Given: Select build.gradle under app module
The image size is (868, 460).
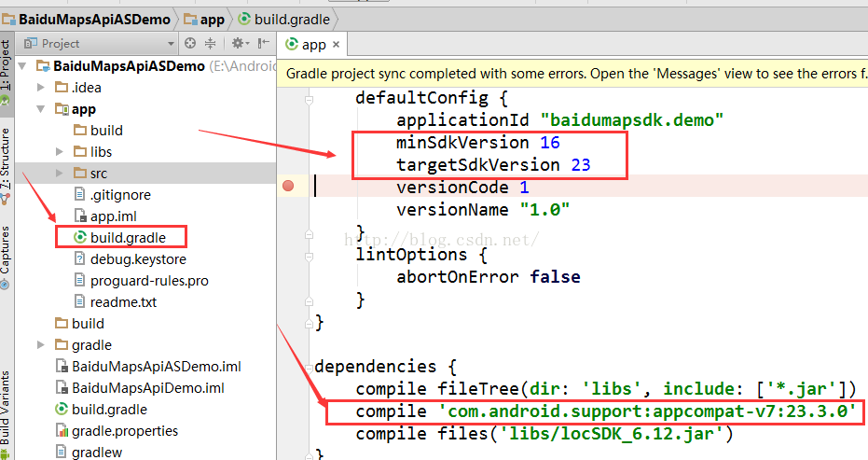Looking at the screenshot, I should [120, 238].
